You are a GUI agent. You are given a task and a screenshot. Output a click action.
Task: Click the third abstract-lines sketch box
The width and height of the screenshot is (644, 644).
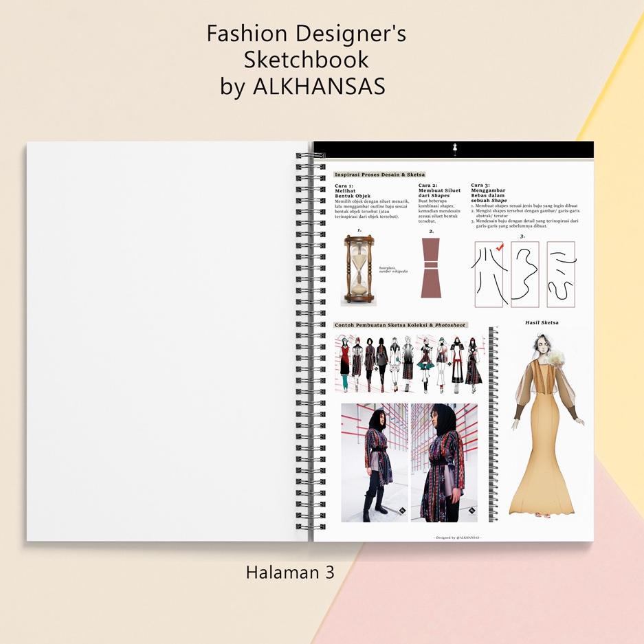(x=561, y=274)
